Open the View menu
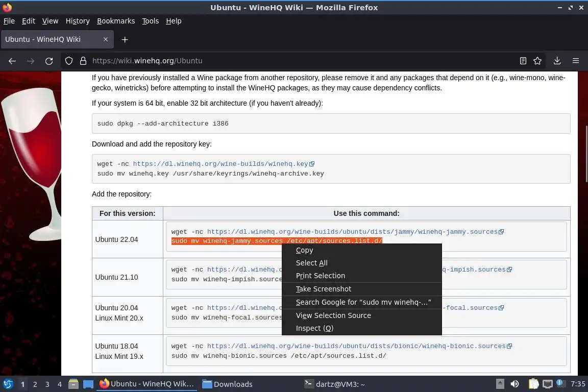Screen dimensions: 588x392 click(50, 21)
